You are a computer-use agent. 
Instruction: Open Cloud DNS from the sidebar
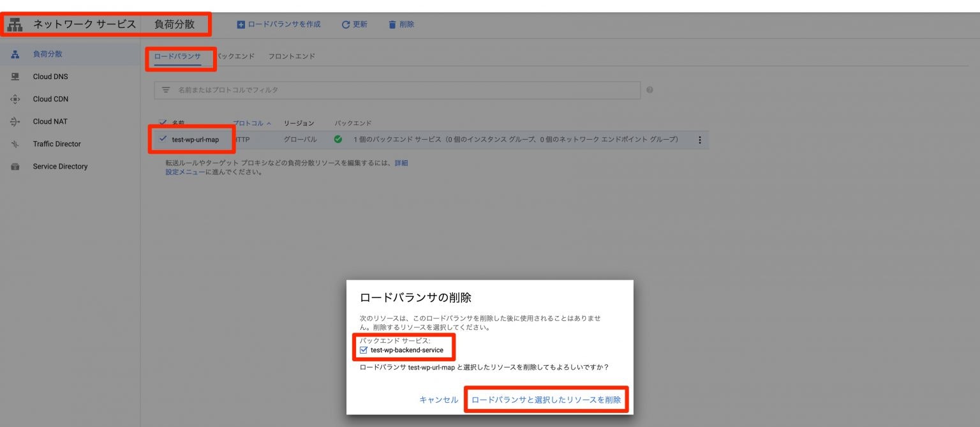(x=50, y=76)
